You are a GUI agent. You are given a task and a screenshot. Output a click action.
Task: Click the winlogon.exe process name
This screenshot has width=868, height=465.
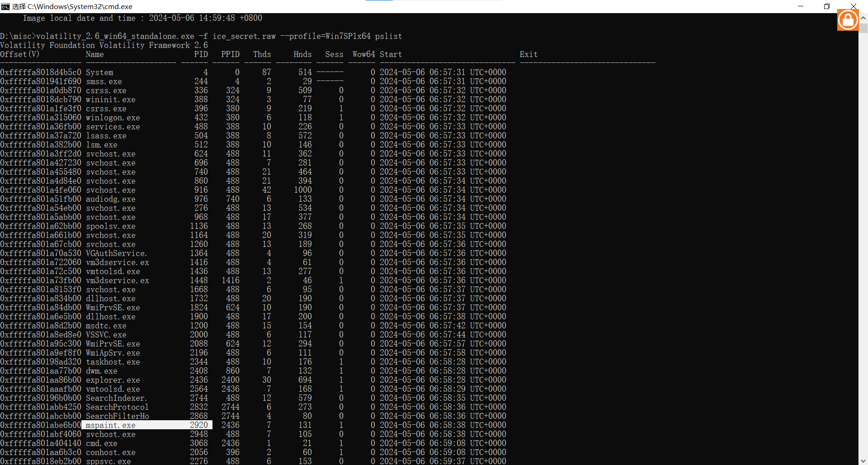[x=113, y=118]
